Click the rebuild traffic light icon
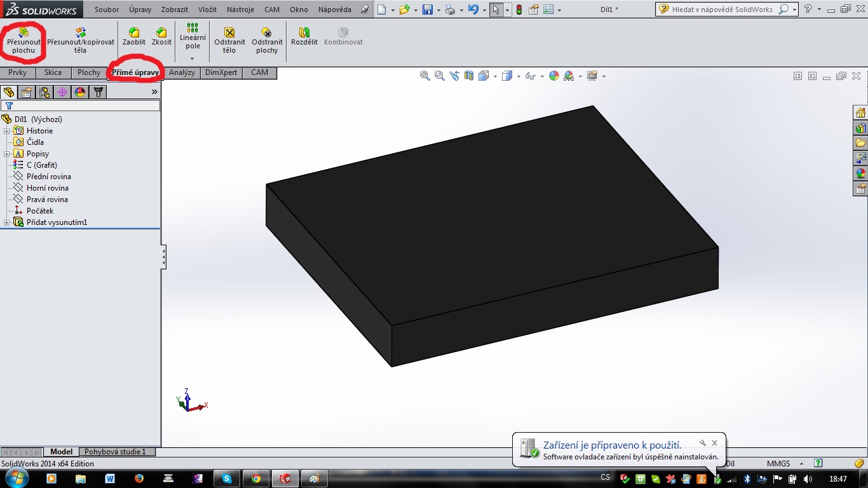The height and width of the screenshot is (488, 868). 519,10
